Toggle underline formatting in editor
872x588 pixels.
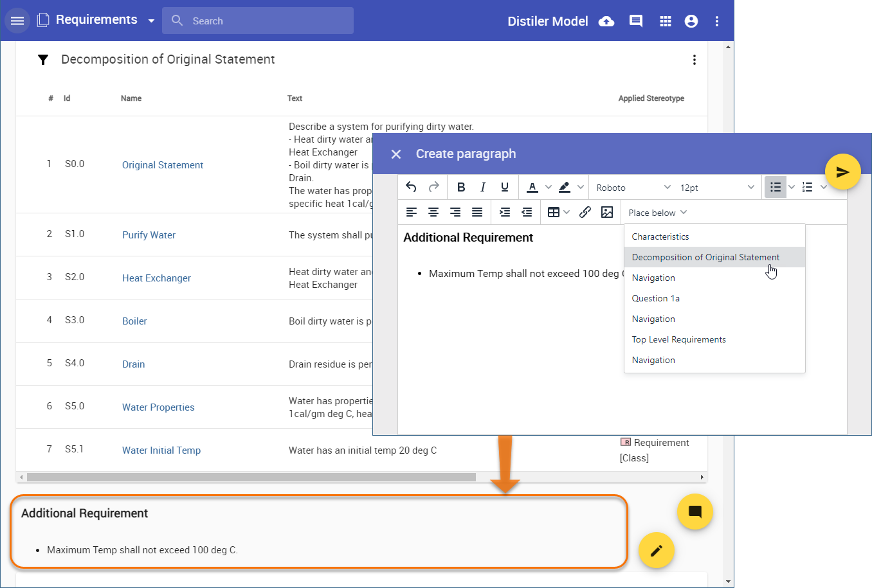pyautogui.click(x=505, y=187)
